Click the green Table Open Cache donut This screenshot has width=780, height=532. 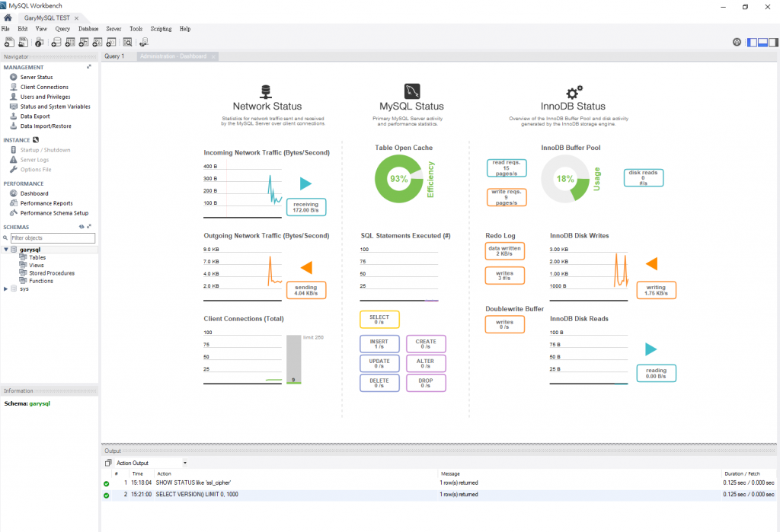tap(399, 179)
